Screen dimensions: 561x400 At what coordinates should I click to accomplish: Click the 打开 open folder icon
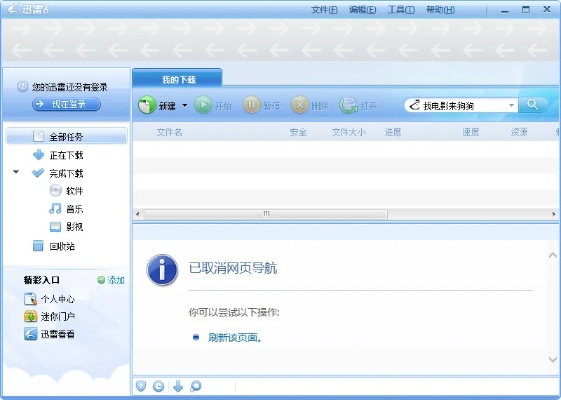pyautogui.click(x=348, y=105)
